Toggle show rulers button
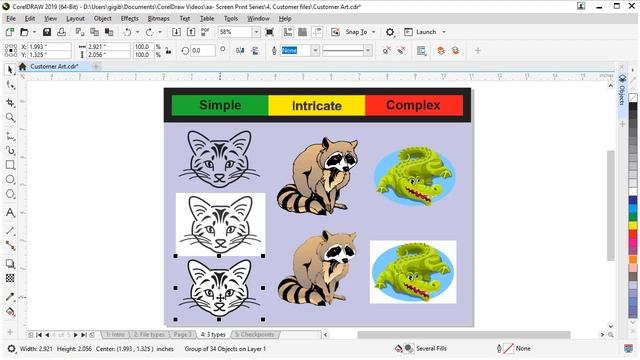This screenshot has width=640, height=360. coord(288,32)
